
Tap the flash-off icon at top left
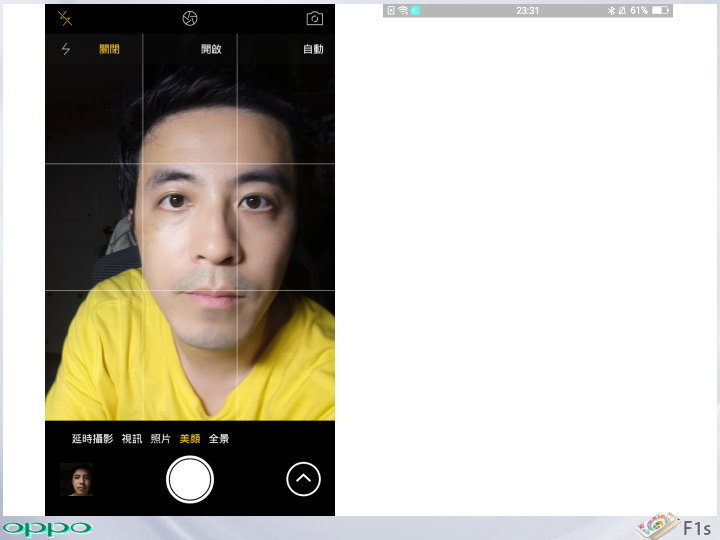(x=65, y=18)
